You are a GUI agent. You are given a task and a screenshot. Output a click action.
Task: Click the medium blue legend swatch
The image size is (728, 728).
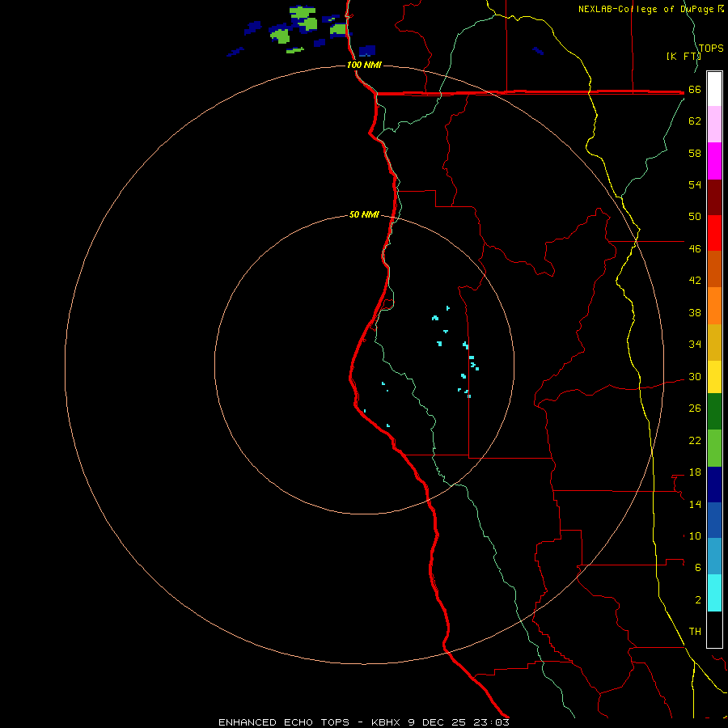click(714, 520)
